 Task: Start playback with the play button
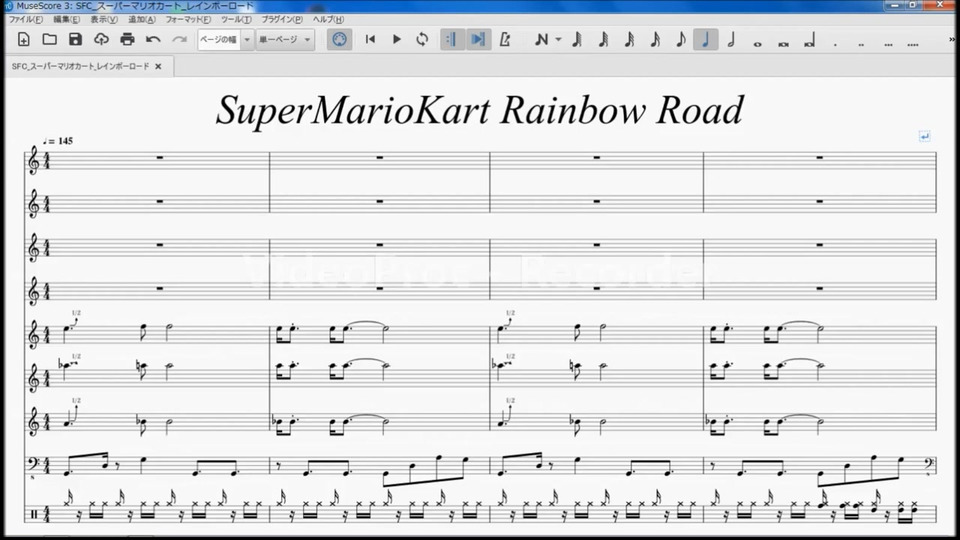[396, 40]
